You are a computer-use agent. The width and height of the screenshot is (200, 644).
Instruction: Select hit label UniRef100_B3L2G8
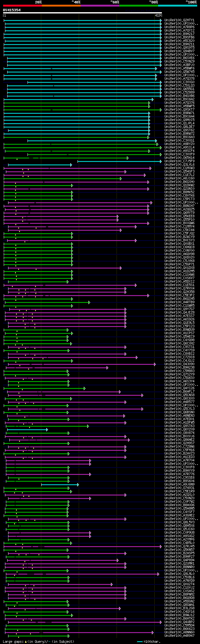pos(179,608)
